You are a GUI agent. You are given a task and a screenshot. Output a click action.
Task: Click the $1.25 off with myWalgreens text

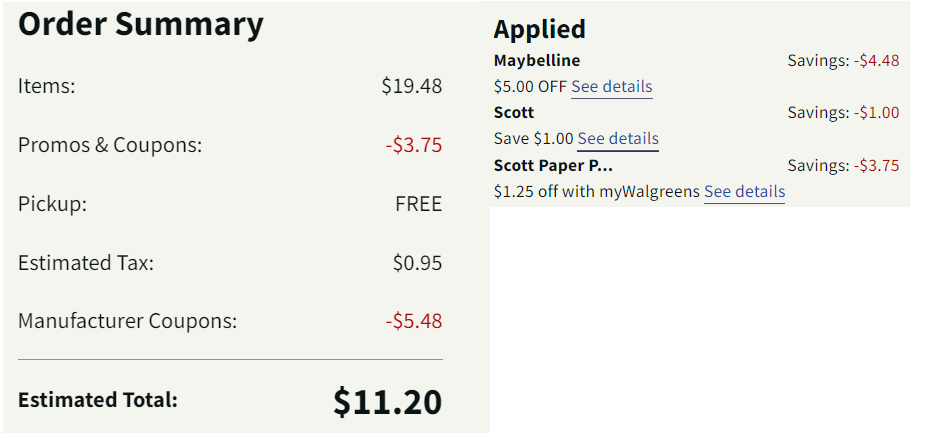[x=597, y=191]
